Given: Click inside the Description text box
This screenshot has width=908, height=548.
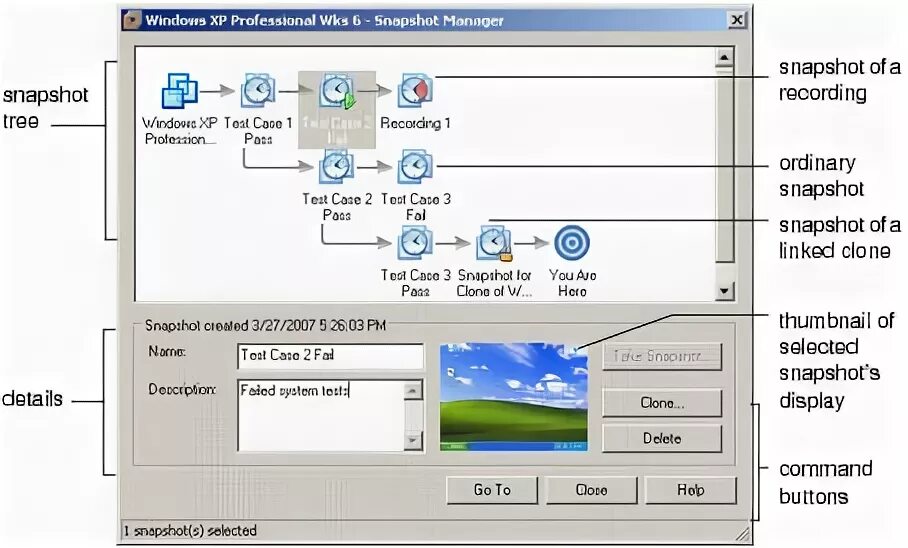Looking at the screenshot, I should 321,415.
